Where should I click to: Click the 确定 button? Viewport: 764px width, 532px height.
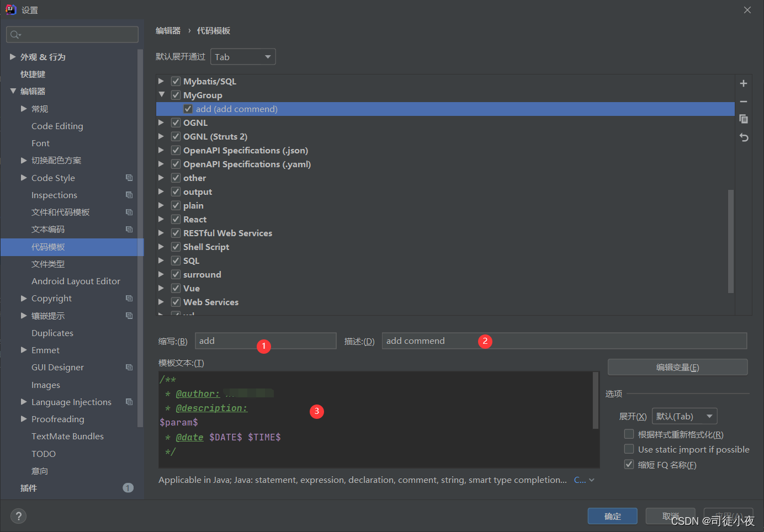(613, 516)
